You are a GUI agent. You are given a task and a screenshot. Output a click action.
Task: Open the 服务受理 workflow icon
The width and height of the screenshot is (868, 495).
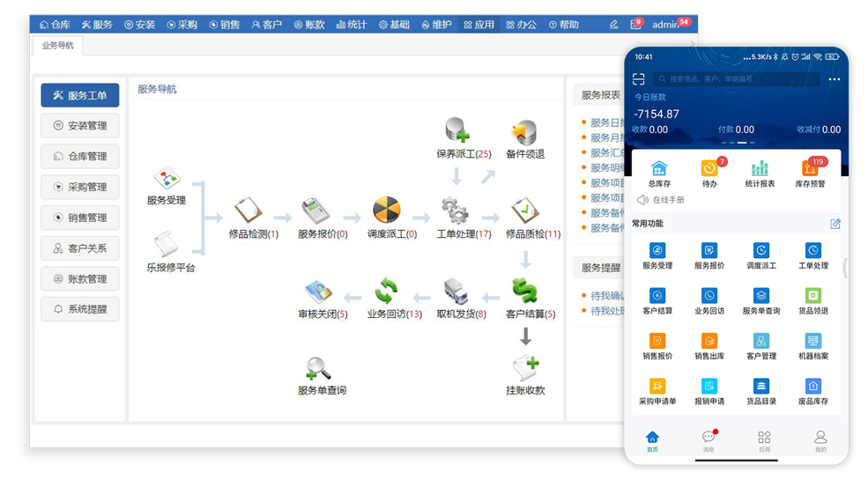click(166, 180)
